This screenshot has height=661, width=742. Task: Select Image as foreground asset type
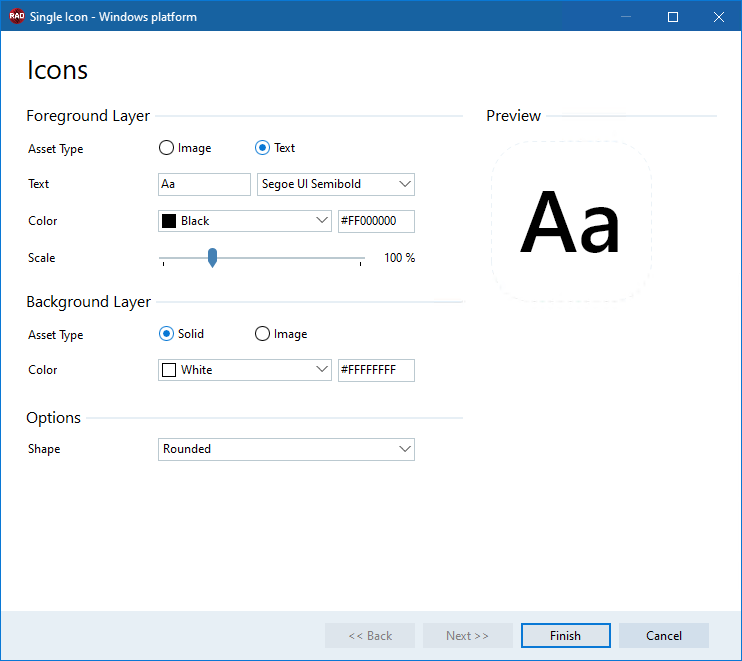(x=185, y=148)
